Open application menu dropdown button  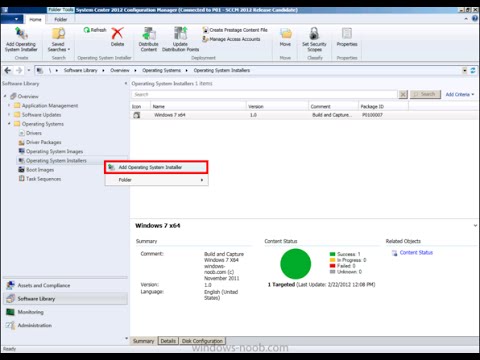coord(12,19)
